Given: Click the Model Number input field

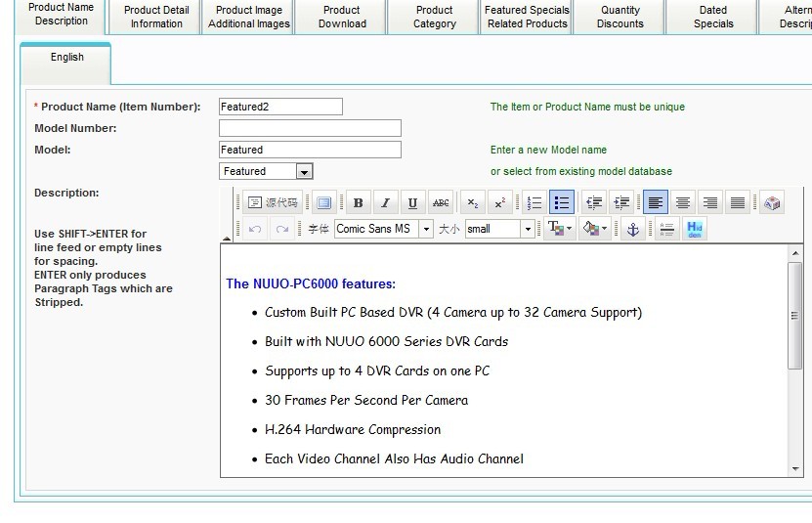Looking at the screenshot, I should 310,128.
